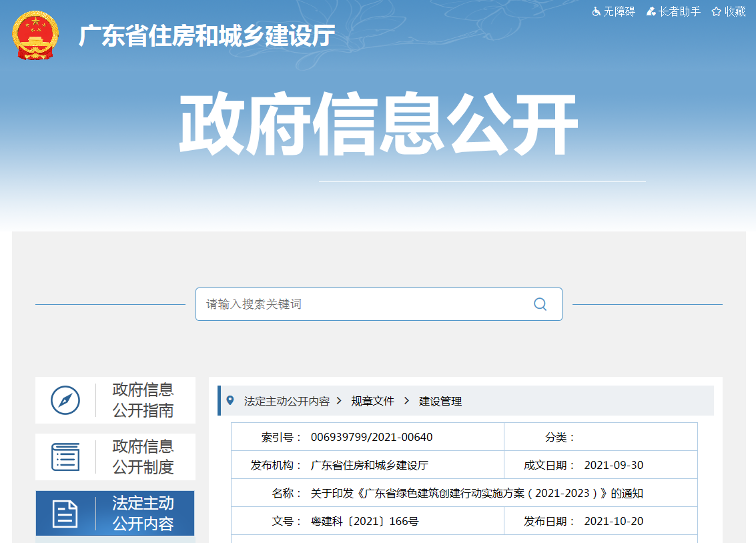Viewport: 756px width, 543px height.
Task: Click the document icon for 法定主动公开内容
Action: click(x=65, y=514)
